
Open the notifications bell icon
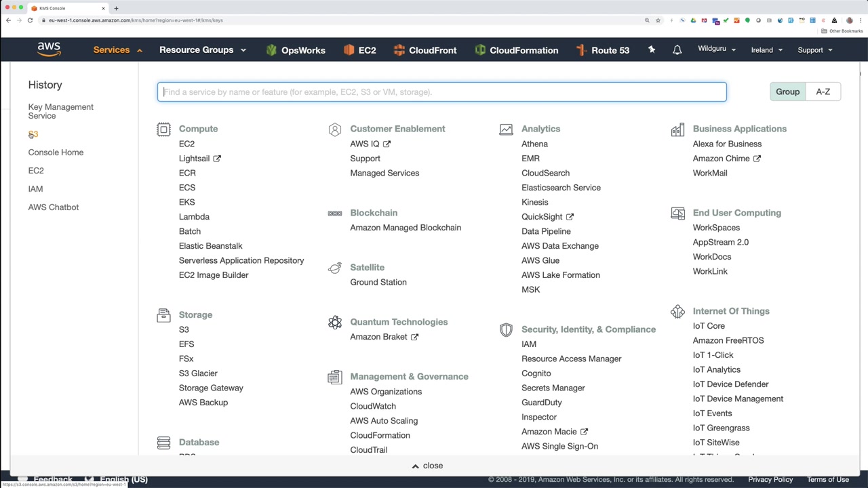tap(677, 50)
